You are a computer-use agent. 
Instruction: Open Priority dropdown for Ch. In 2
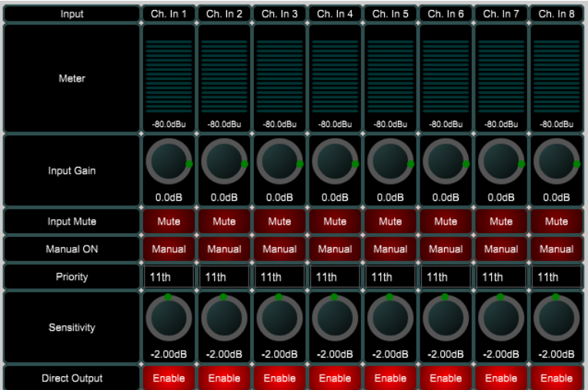[x=224, y=277]
